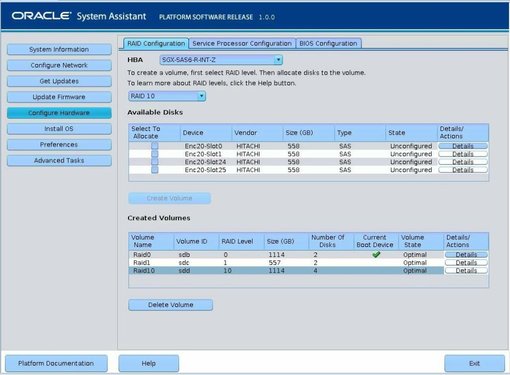Viewport: 510px width, 375px height.
Task: Select Update Firmware in sidebar
Action: click(59, 97)
